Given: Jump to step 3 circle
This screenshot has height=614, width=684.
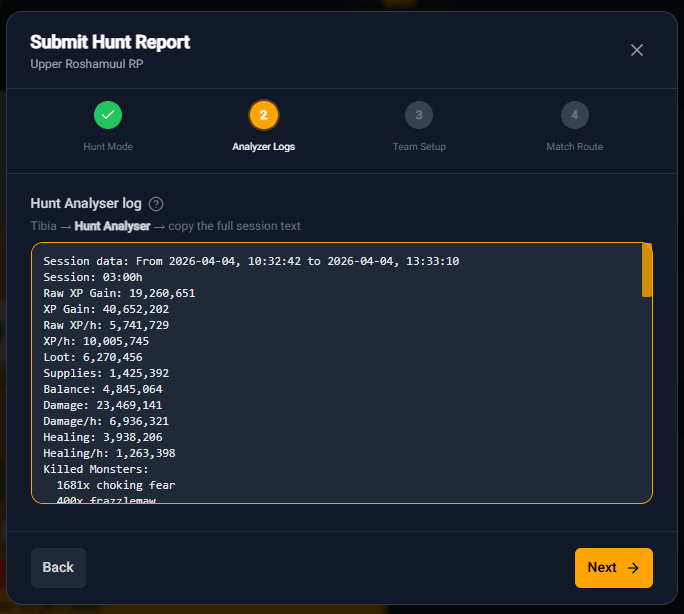Looking at the screenshot, I should point(419,115).
